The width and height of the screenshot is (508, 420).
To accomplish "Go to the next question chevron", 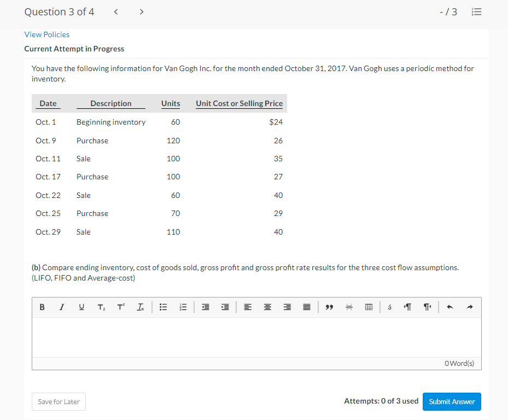I will 141,11.
